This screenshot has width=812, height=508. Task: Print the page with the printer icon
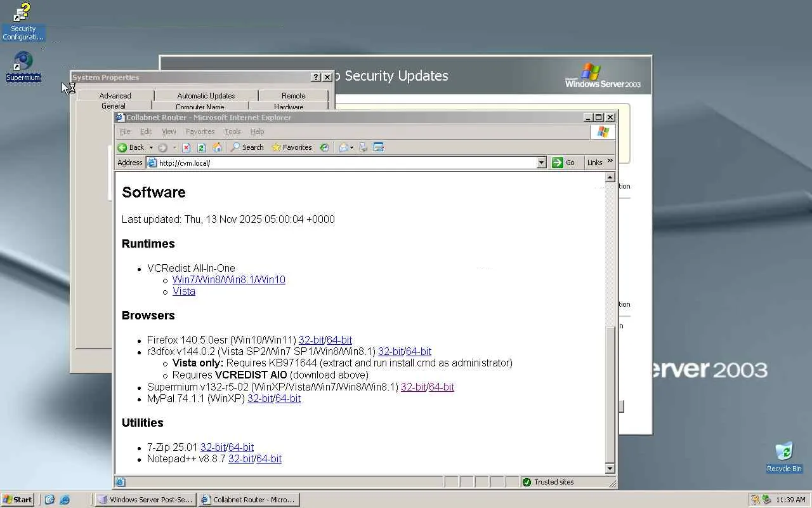(363, 147)
